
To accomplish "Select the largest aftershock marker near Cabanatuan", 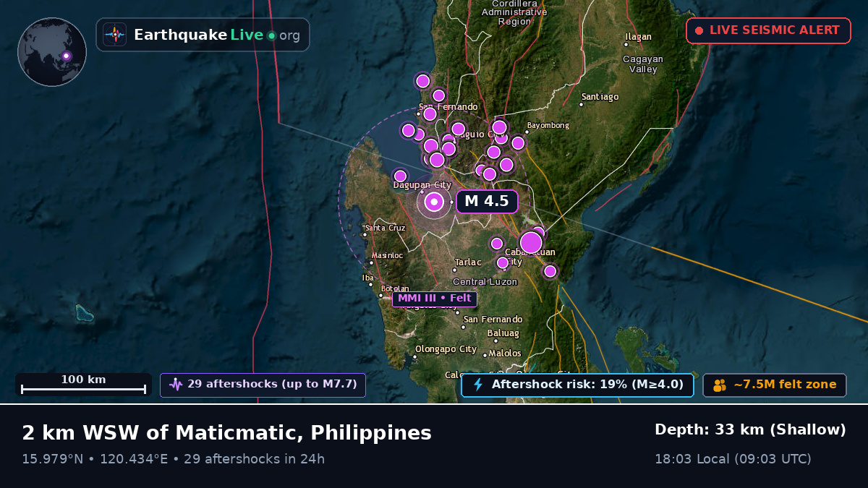I will tap(531, 242).
